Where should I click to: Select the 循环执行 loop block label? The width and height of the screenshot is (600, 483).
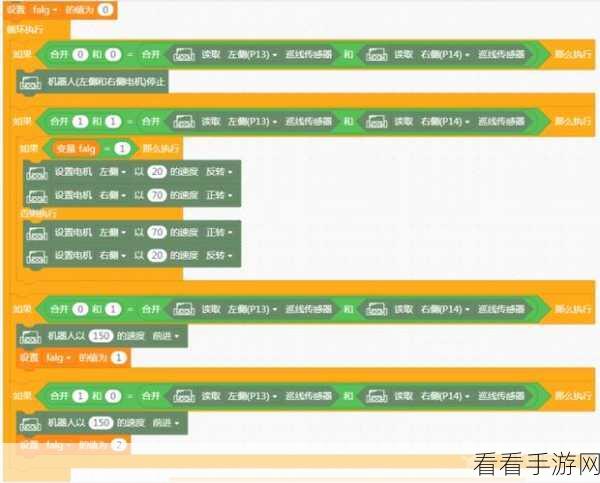pyautogui.click(x=25, y=29)
